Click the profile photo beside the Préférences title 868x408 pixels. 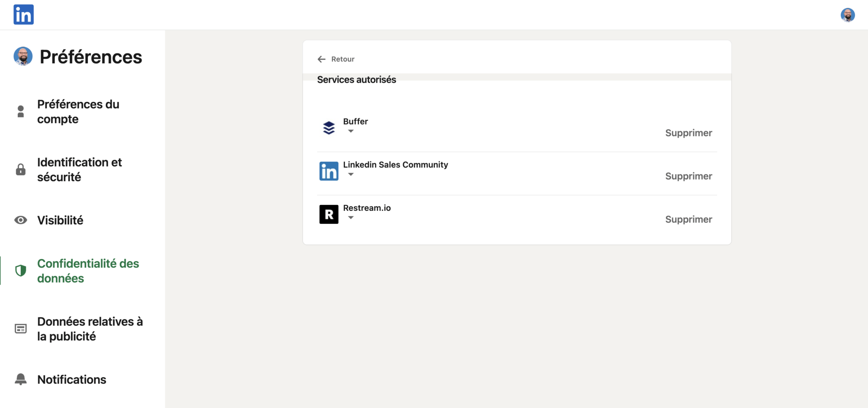click(x=23, y=56)
